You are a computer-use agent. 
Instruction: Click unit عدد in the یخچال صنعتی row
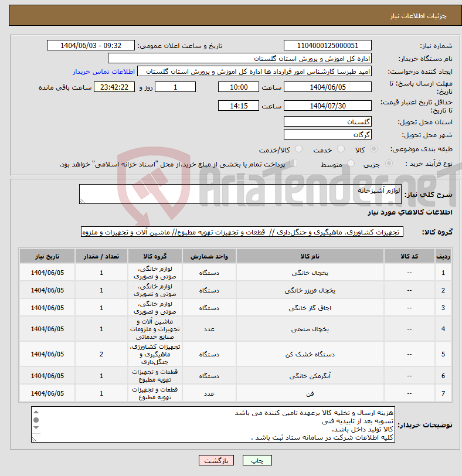click(x=209, y=329)
